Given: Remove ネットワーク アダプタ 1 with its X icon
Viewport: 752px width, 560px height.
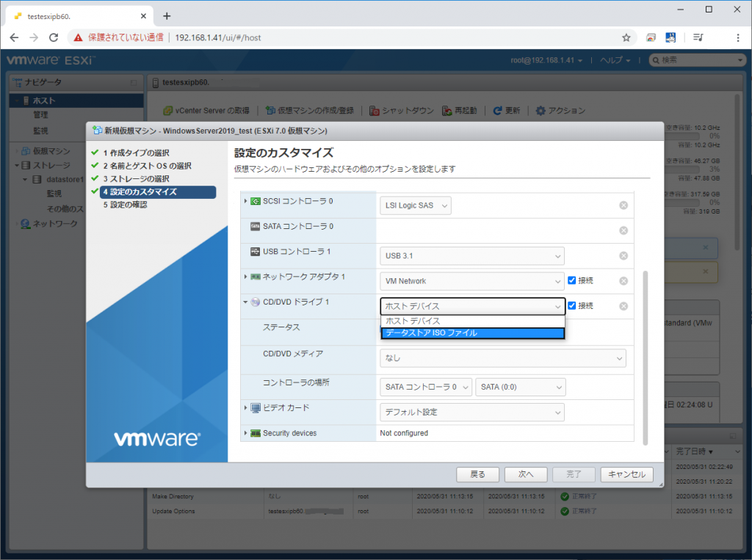Looking at the screenshot, I should [623, 281].
